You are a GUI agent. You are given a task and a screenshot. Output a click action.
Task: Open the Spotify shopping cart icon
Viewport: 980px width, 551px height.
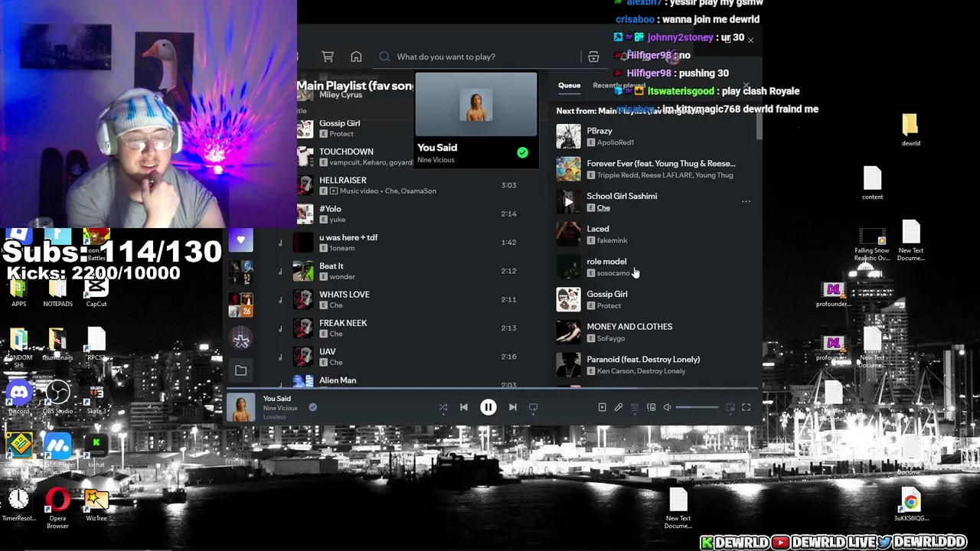click(328, 57)
